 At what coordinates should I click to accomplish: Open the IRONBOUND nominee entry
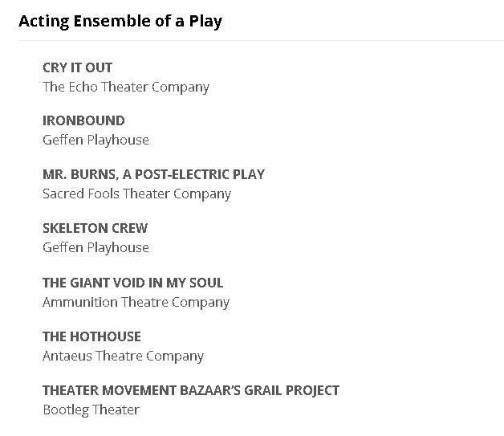click(83, 120)
